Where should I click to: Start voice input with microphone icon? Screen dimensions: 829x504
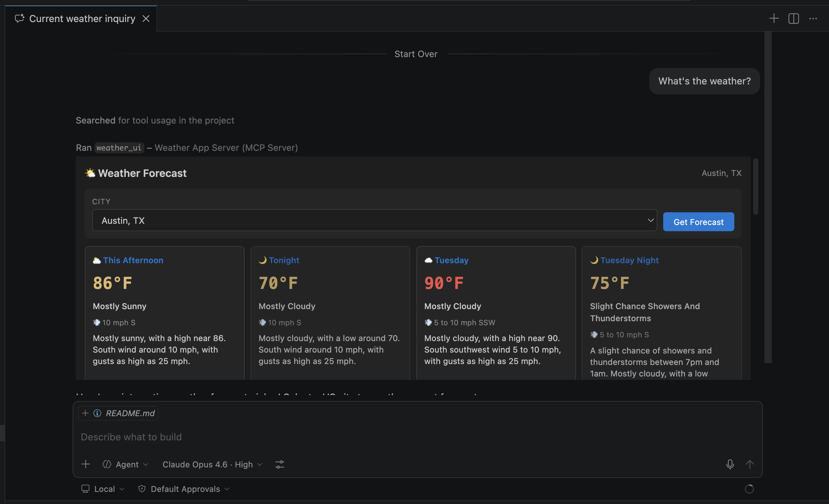(x=730, y=464)
